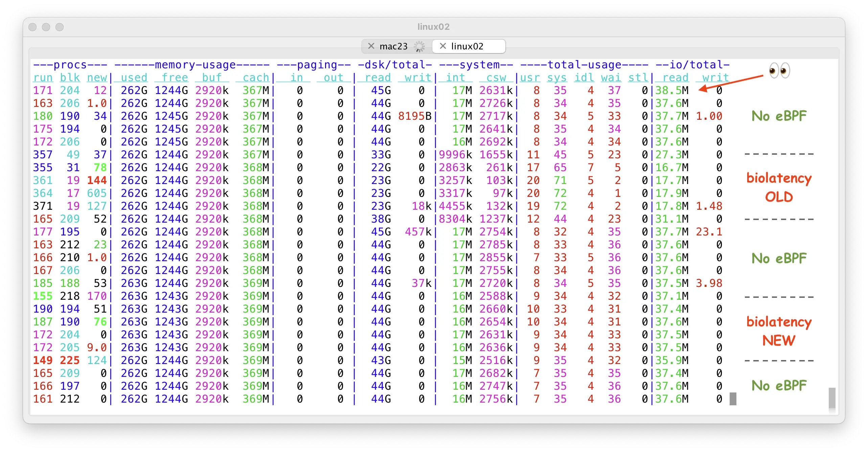Click the 'stl' column header
This screenshot has height=452, width=868.
pos(638,77)
